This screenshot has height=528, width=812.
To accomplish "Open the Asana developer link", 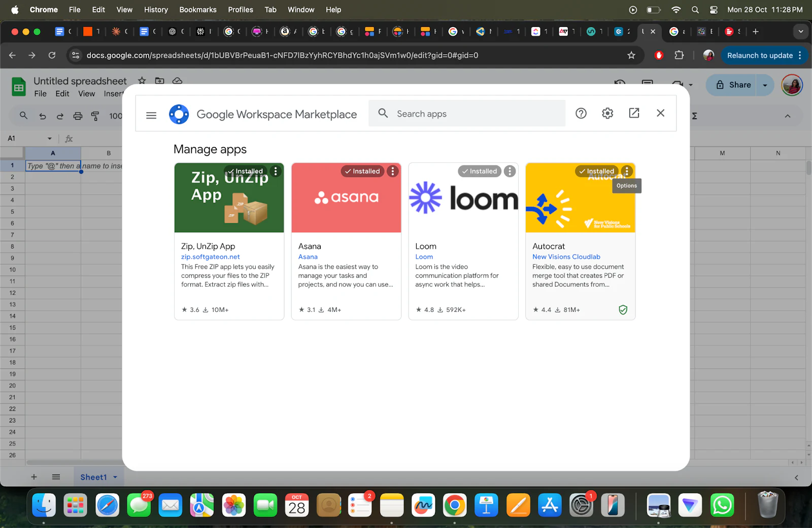I will coord(308,257).
